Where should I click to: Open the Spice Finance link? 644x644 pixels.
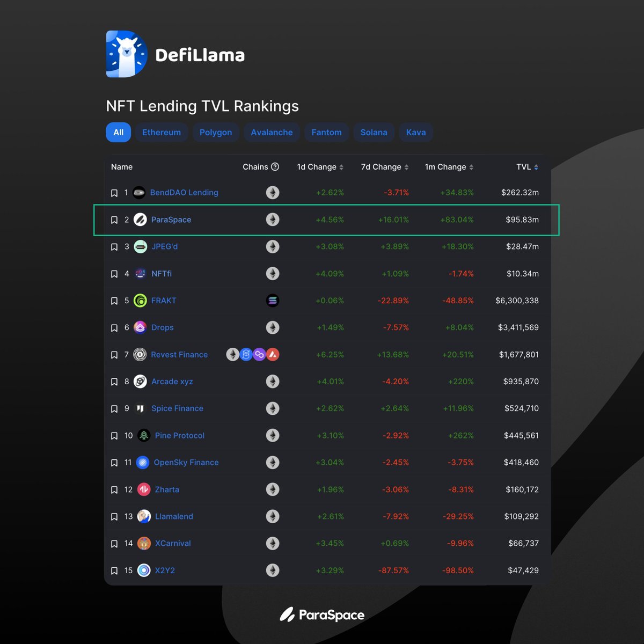click(x=177, y=408)
